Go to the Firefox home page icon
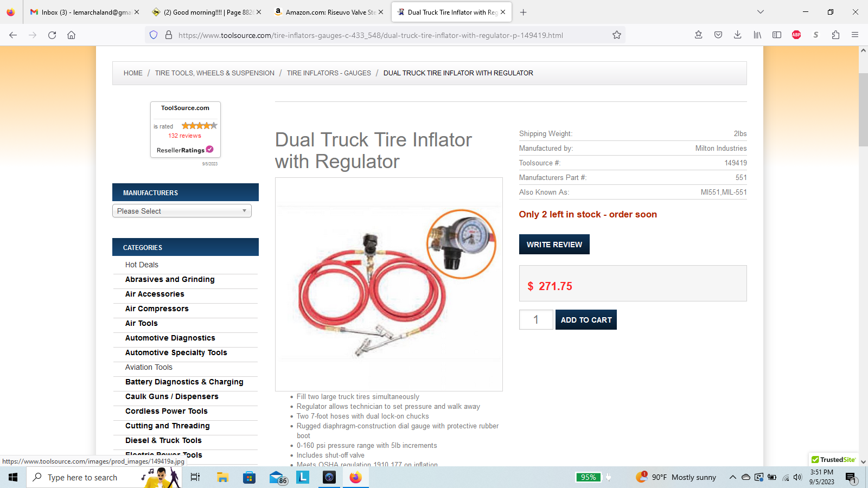 point(71,35)
